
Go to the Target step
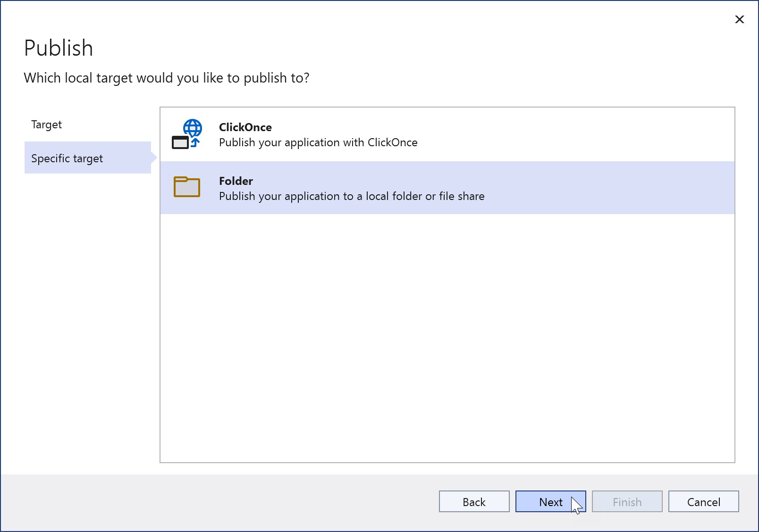tap(47, 125)
